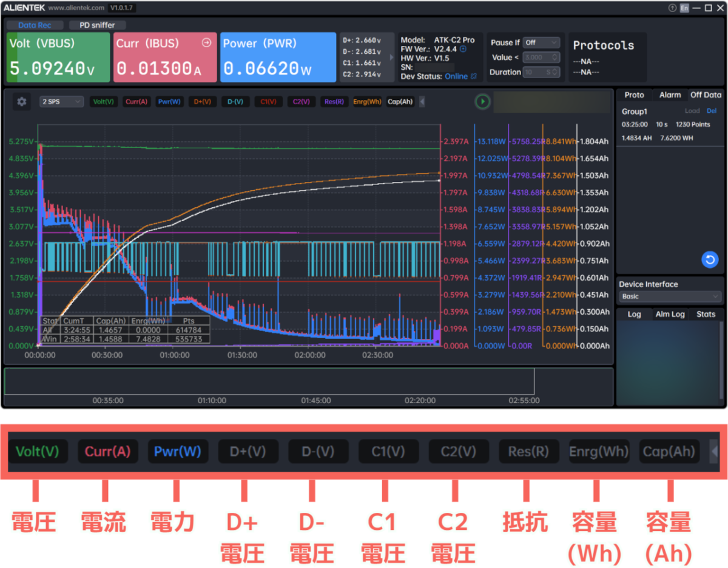This screenshot has width=728, height=568.
Task: Click the gray field beside the play button
Action: pyautogui.click(x=551, y=102)
